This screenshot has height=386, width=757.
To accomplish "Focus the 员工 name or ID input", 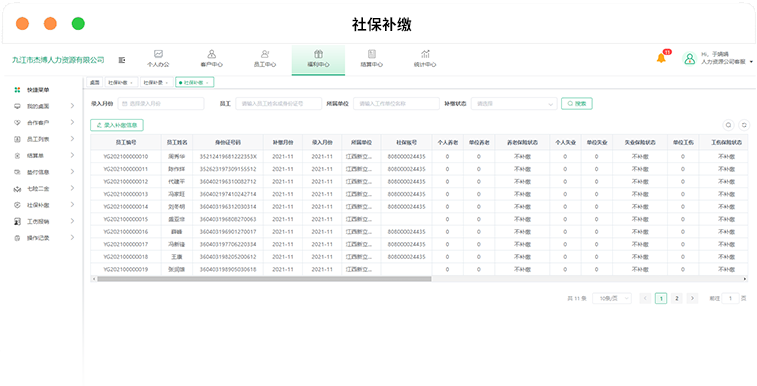I will [x=279, y=104].
